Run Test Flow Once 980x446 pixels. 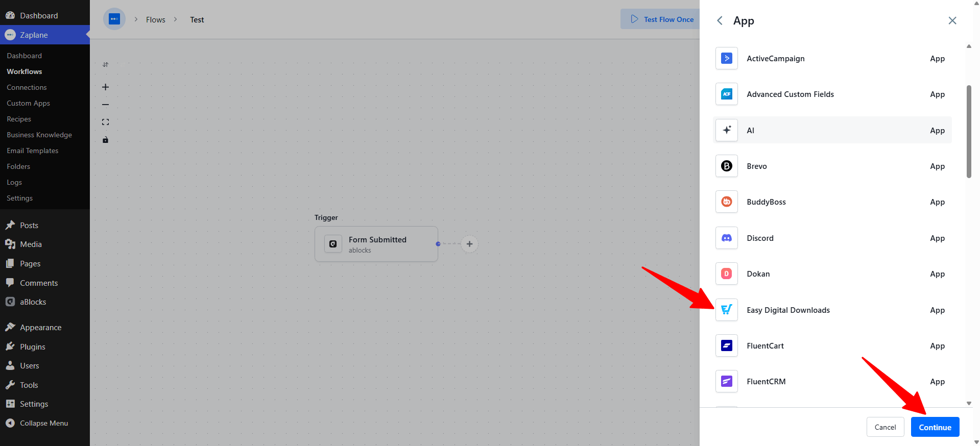(x=662, y=19)
